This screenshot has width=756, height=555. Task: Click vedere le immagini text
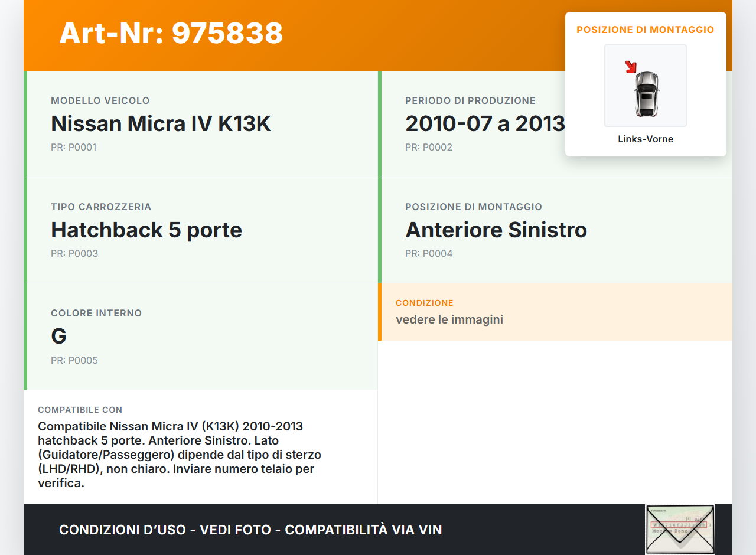click(x=449, y=319)
